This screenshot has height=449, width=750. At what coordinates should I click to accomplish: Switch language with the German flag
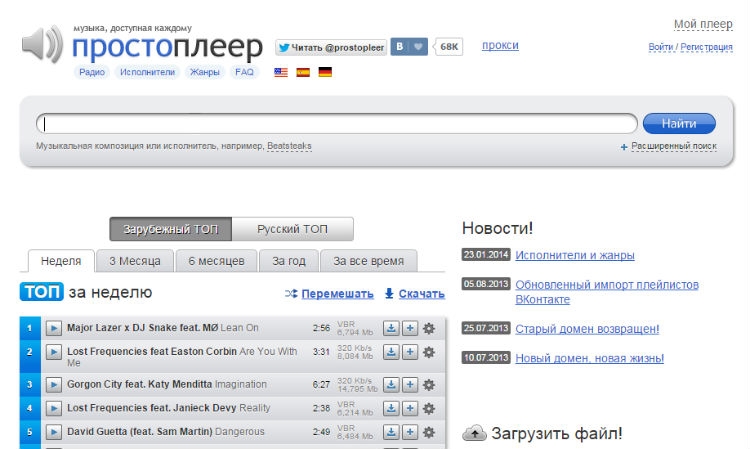(x=325, y=72)
